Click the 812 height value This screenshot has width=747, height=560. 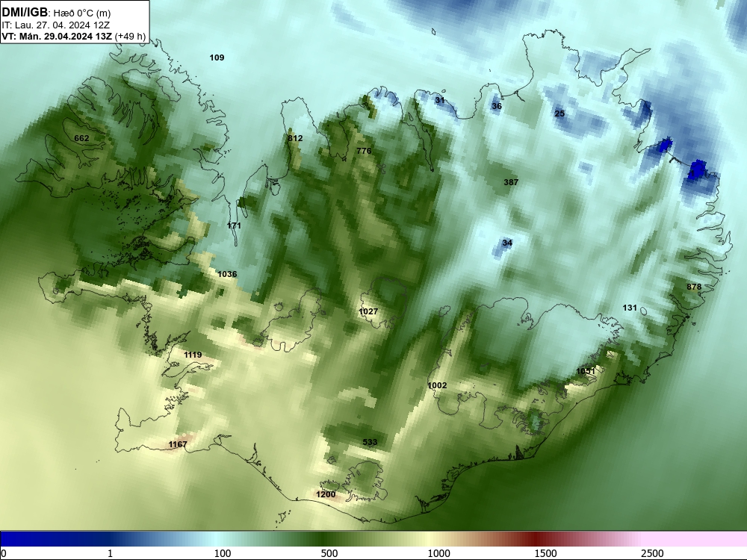click(x=295, y=139)
